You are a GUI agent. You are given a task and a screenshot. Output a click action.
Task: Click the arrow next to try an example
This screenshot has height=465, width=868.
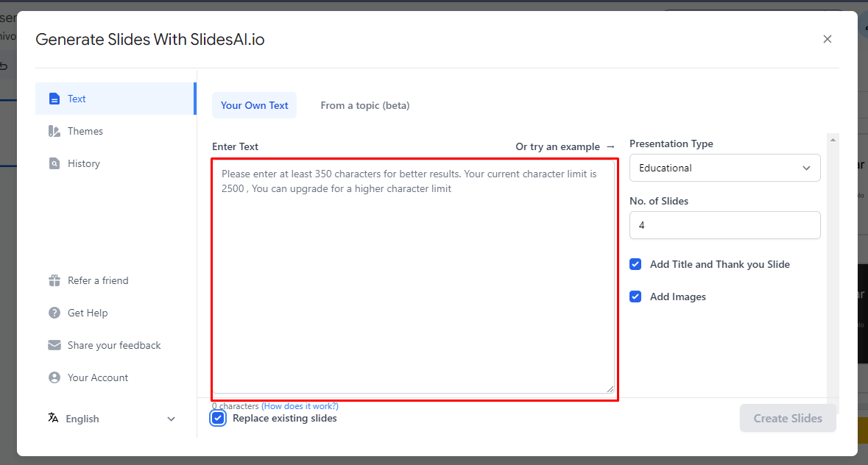[610, 146]
